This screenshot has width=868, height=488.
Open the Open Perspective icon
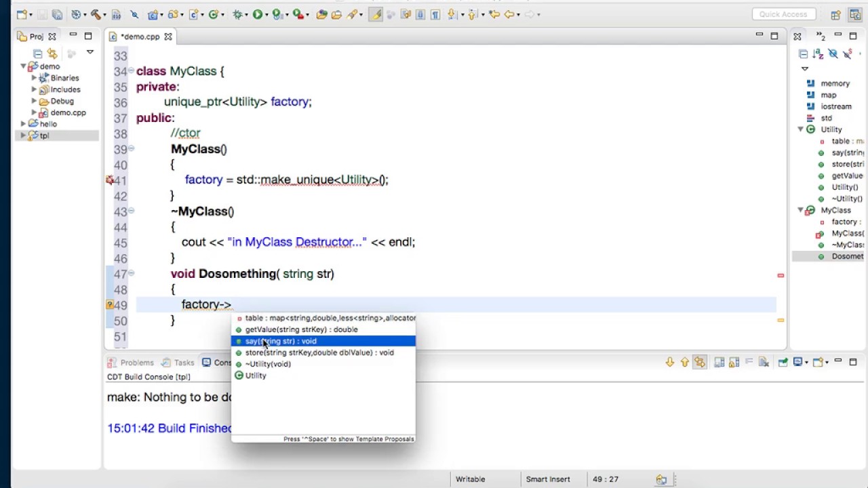tap(835, 14)
